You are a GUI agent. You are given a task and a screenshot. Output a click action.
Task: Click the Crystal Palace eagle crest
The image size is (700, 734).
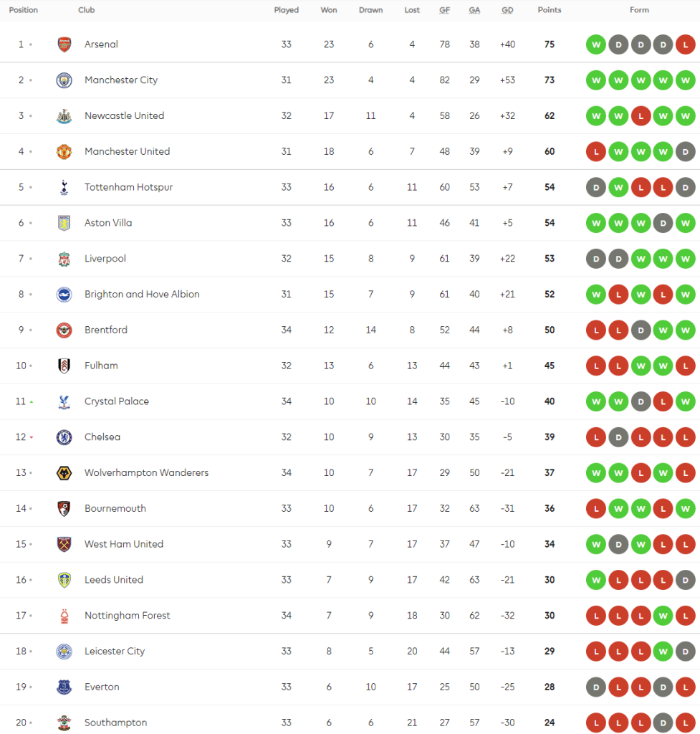click(64, 401)
